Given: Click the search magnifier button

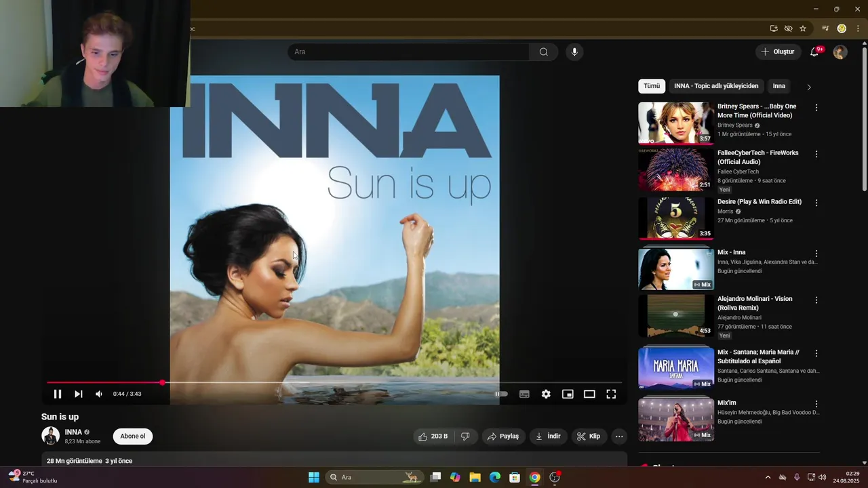Looking at the screenshot, I should pyautogui.click(x=544, y=52).
